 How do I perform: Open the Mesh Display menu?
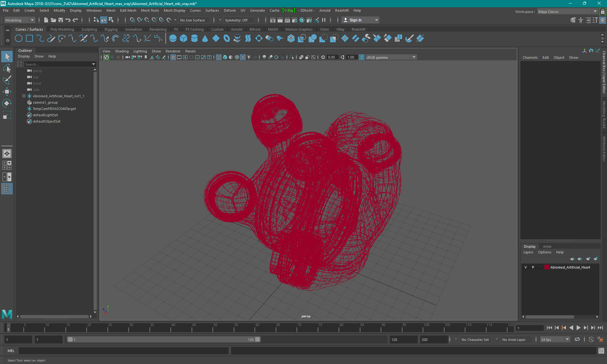click(x=175, y=10)
